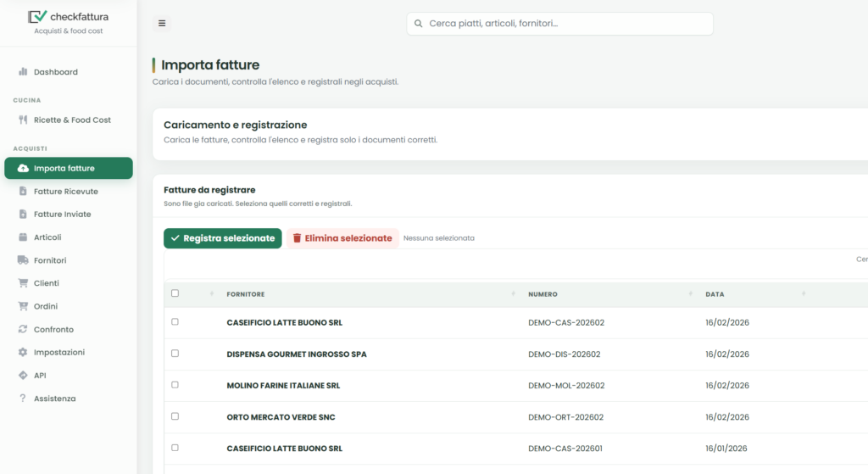Viewport: 868px width, 474px height.
Task: Open Dashboard in sidebar
Action: pos(69,72)
